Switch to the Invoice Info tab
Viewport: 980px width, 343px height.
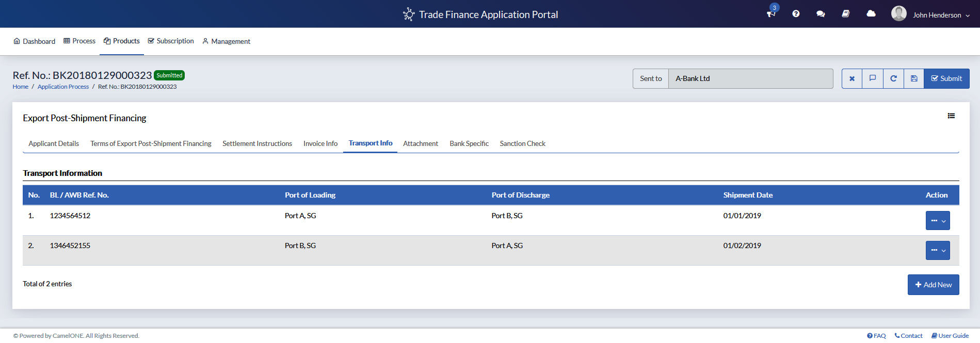320,144
